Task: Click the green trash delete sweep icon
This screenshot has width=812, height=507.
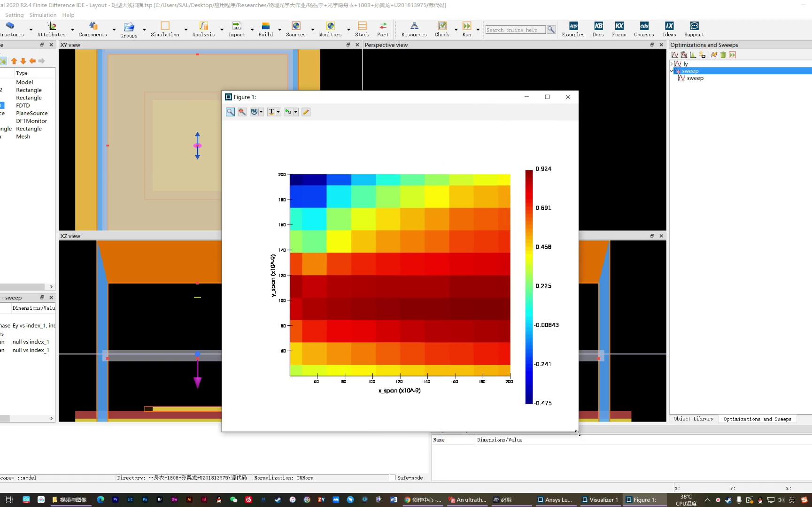Action: (x=723, y=55)
